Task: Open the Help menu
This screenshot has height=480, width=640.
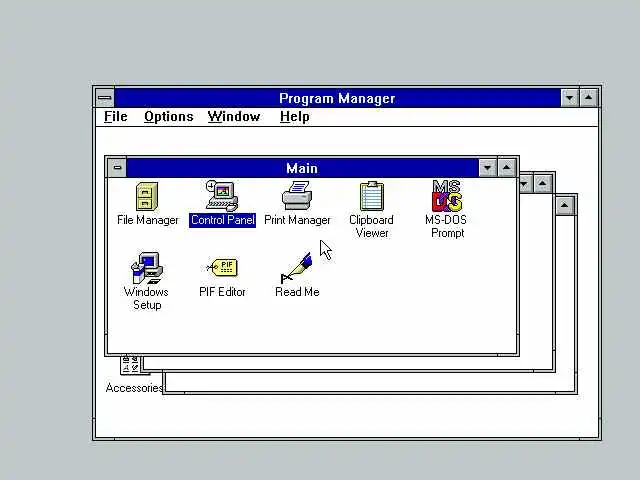Action: (x=294, y=117)
